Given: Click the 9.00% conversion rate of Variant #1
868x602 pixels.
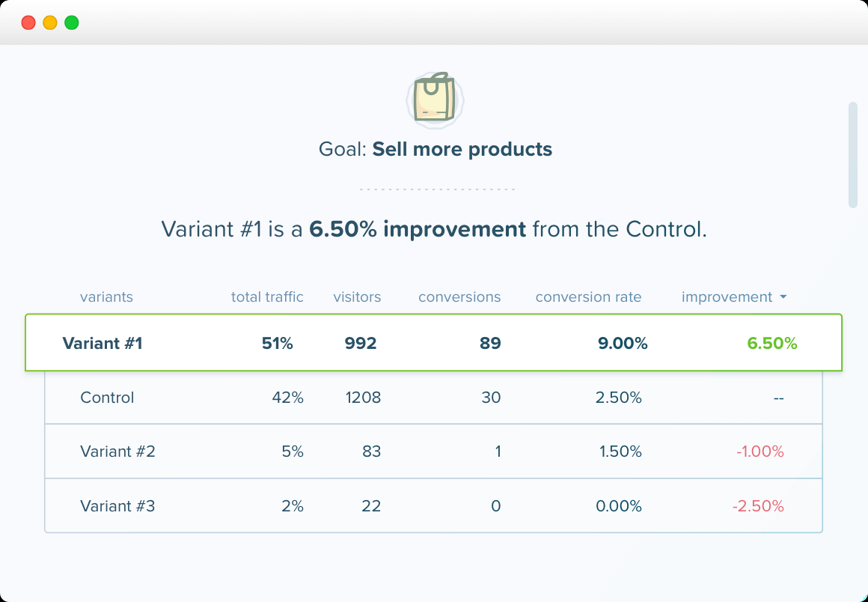Looking at the screenshot, I should pyautogui.click(x=623, y=343).
